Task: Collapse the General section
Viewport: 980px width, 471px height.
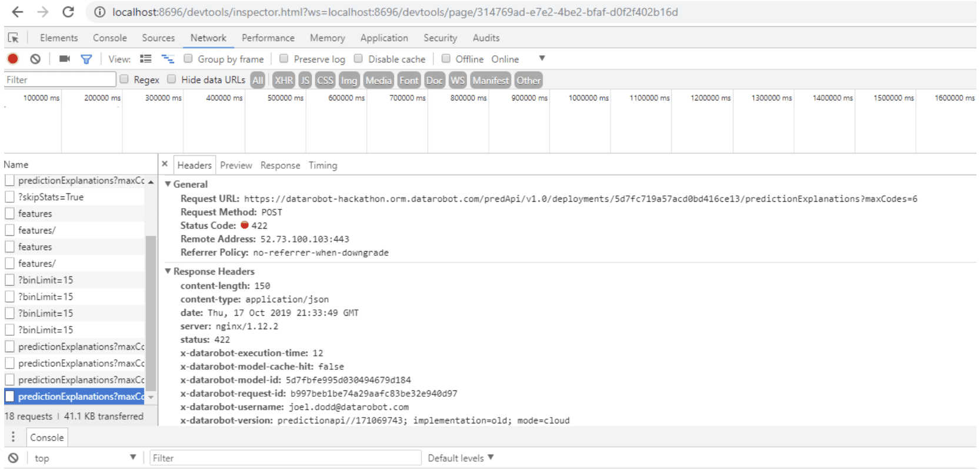Action: pyautogui.click(x=168, y=184)
